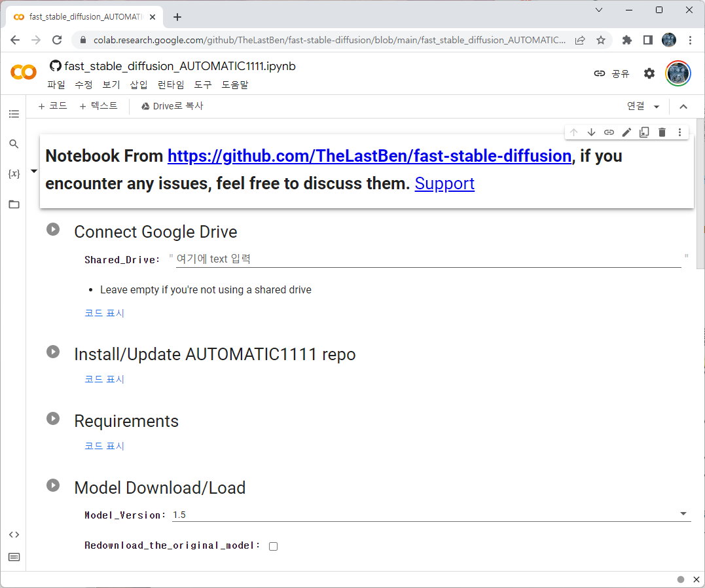The height and width of the screenshot is (588, 705).
Task: Click Drive로 복사 button
Action: point(172,106)
